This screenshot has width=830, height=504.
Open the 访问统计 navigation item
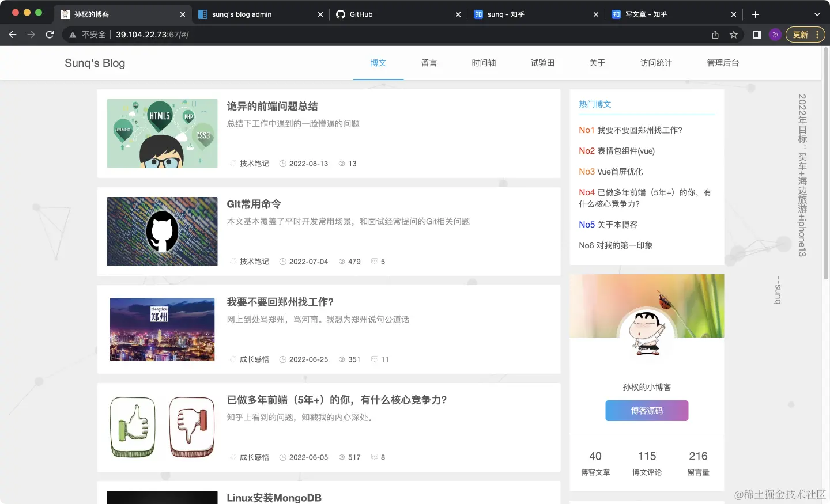pyautogui.click(x=656, y=63)
